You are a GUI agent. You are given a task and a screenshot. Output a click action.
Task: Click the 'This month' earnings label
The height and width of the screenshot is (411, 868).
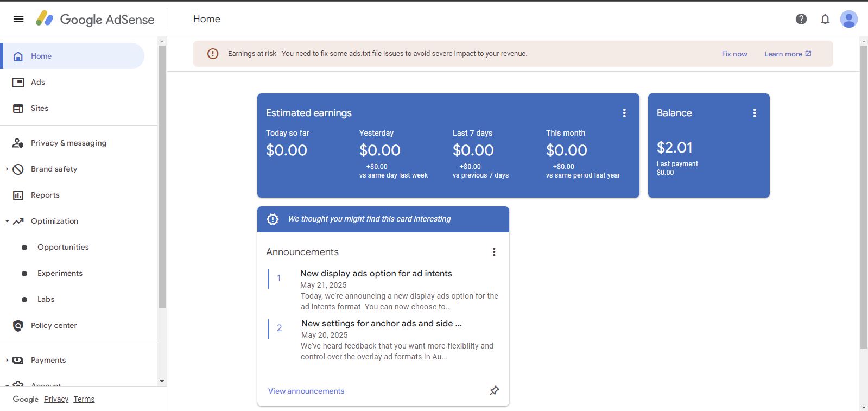point(566,133)
